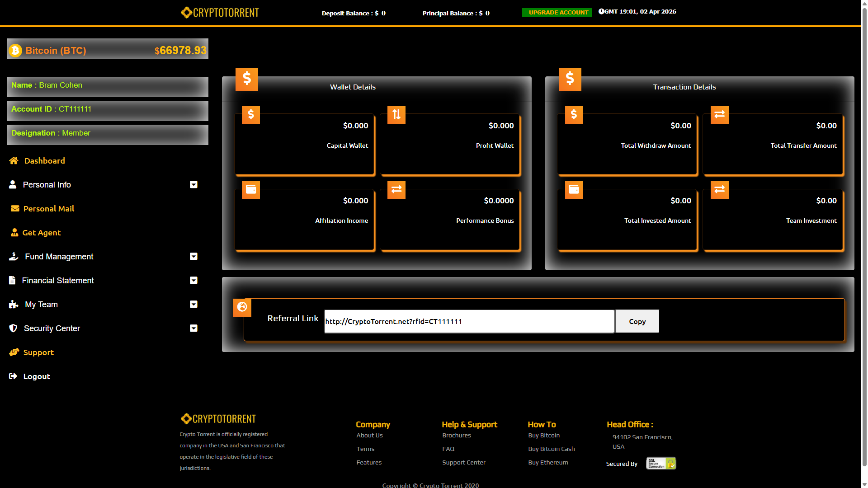Image resolution: width=868 pixels, height=488 pixels.
Task: Open the Get Agent menu item
Action: [x=41, y=233]
